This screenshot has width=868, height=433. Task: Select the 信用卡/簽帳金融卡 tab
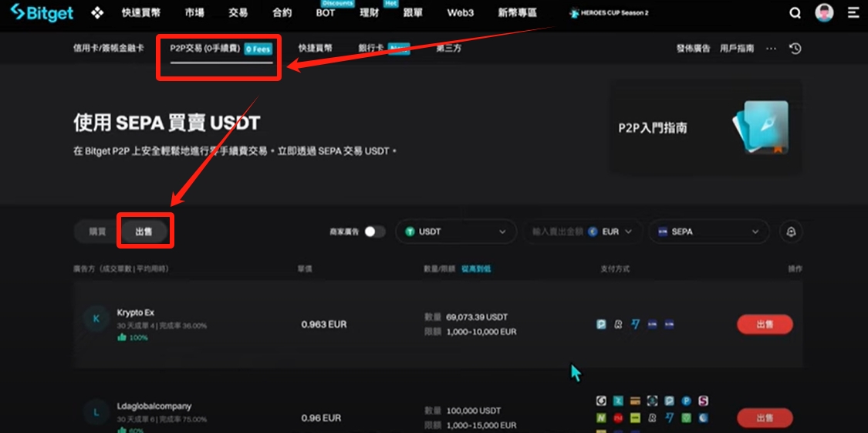pos(109,49)
